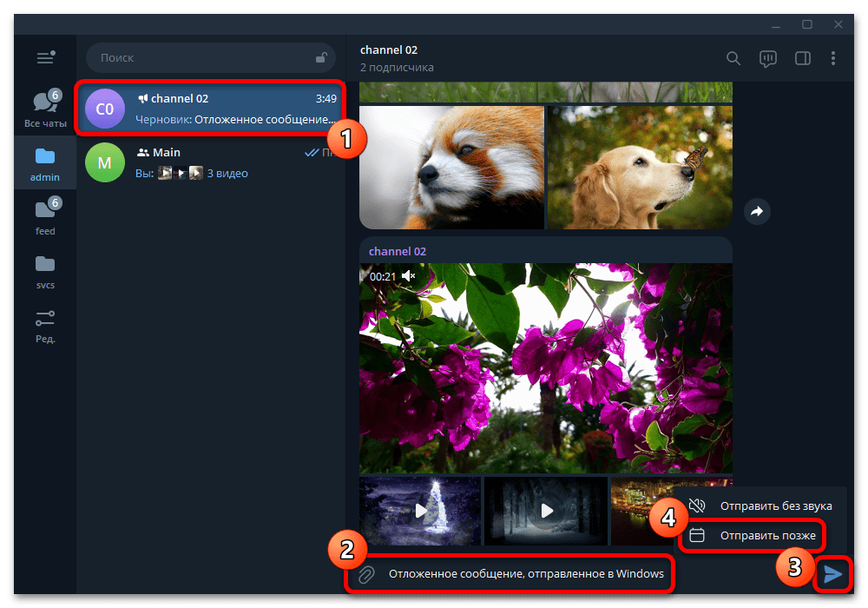Open the 'Ред.' edit folders item
The width and height of the screenshot is (868, 608).
click(45, 327)
